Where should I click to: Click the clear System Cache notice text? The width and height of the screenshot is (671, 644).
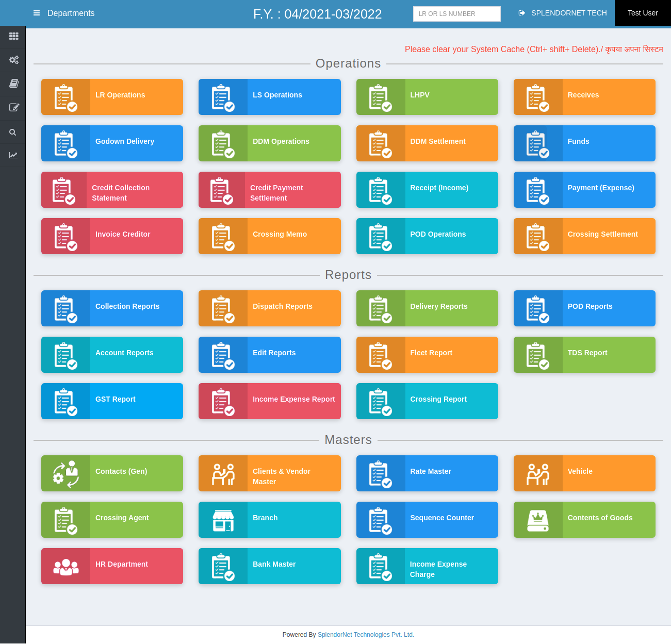(534, 49)
